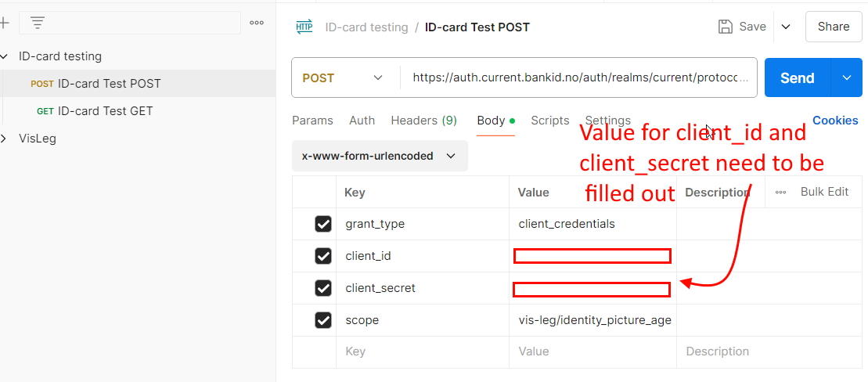
Task: Click the filter icon in sidebar search
Action: [x=37, y=23]
